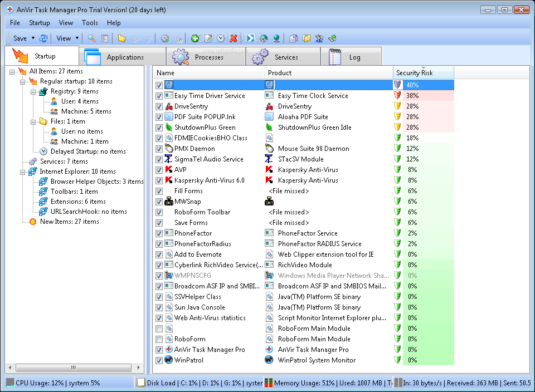The height and width of the screenshot is (392, 535).
Task: Click the red X delete toolbar icon
Action: coord(234,38)
